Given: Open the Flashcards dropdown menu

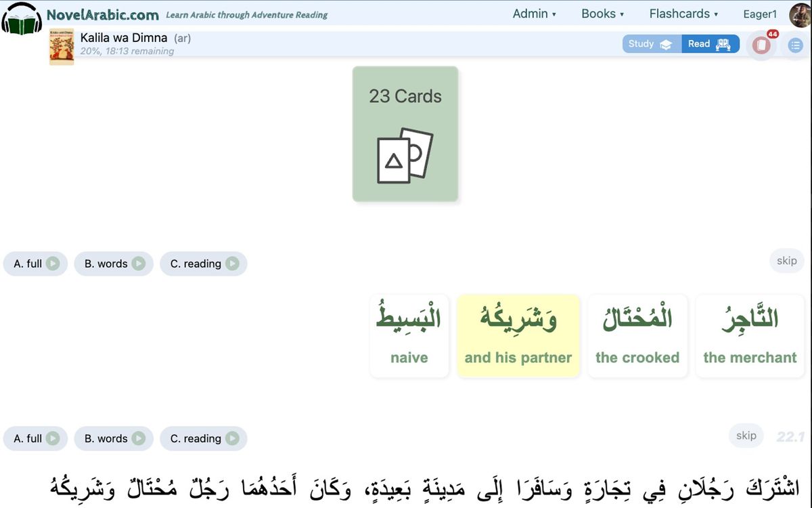Looking at the screenshot, I should point(683,14).
